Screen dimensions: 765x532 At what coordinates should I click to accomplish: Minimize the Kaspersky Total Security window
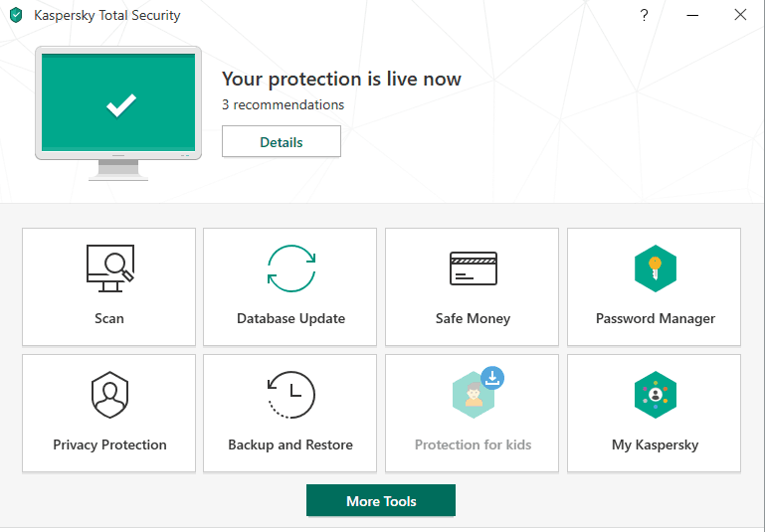pos(692,15)
